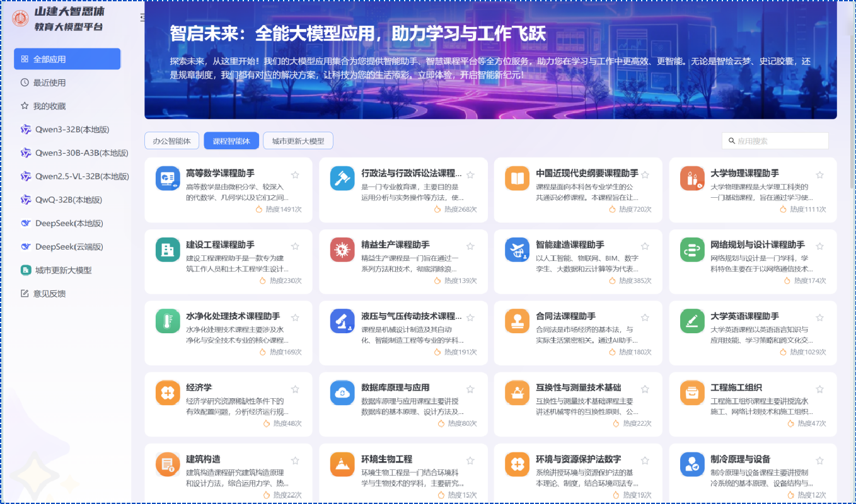Focus the 应用搜索 search field
The height and width of the screenshot is (504, 856).
pyautogui.click(x=775, y=141)
